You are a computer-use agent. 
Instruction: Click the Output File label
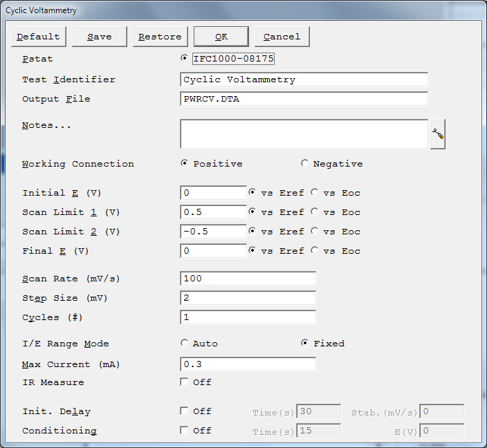coord(56,99)
